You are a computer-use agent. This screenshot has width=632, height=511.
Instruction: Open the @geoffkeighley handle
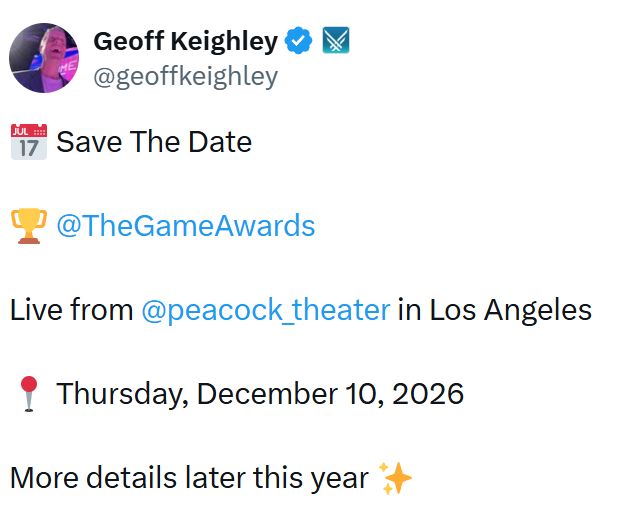(x=185, y=76)
